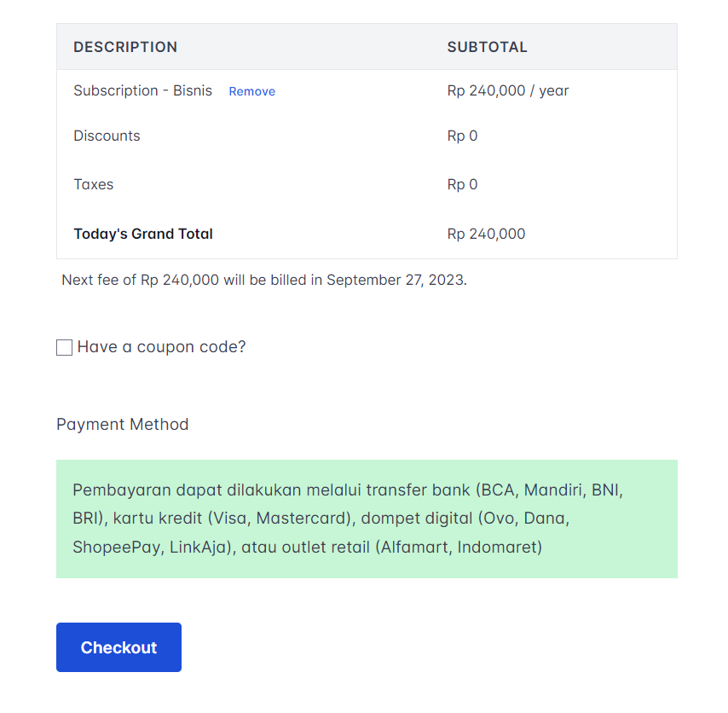Click the DESCRIPTION column header
728x713 pixels.
click(125, 47)
